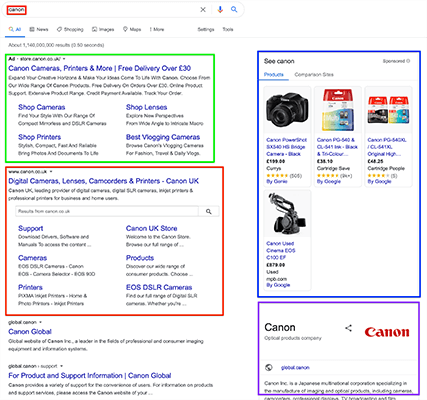The image size is (427, 400).
Task: Open the Canon Used Cinema EOS C100 link
Action: coord(280,250)
